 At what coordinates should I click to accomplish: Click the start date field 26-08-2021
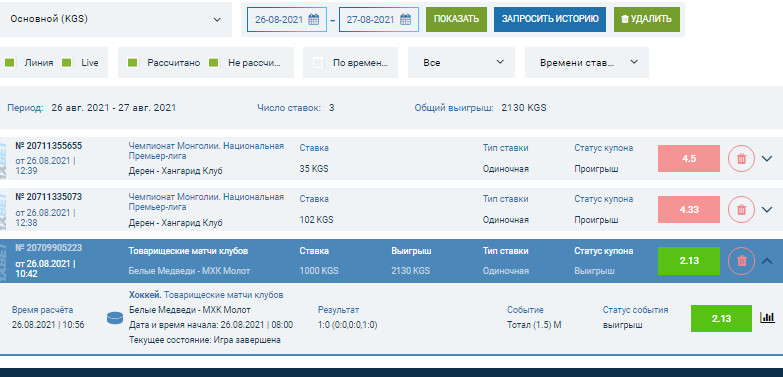pyautogui.click(x=287, y=19)
